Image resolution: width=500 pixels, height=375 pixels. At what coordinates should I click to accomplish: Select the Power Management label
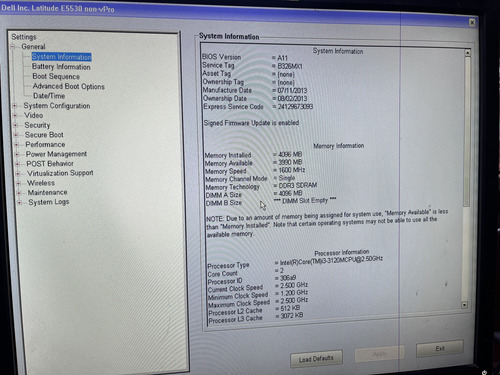(x=56, y=154)
